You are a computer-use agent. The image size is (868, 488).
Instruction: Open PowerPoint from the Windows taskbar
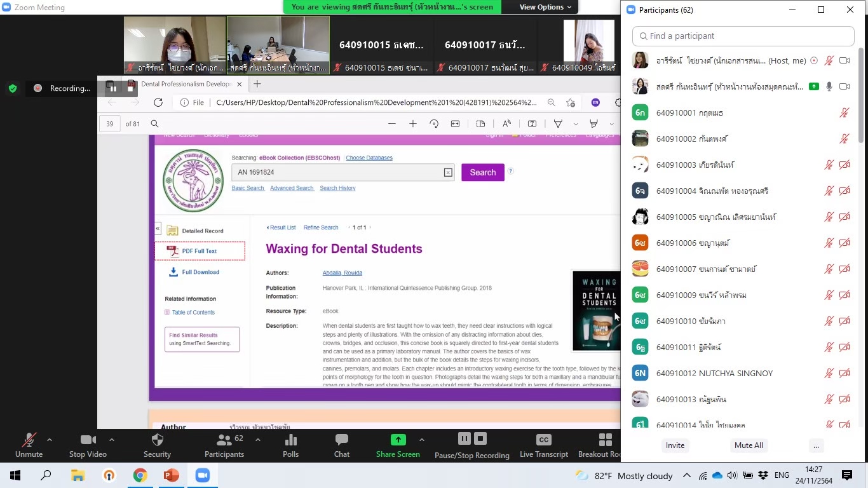(171, 475)
